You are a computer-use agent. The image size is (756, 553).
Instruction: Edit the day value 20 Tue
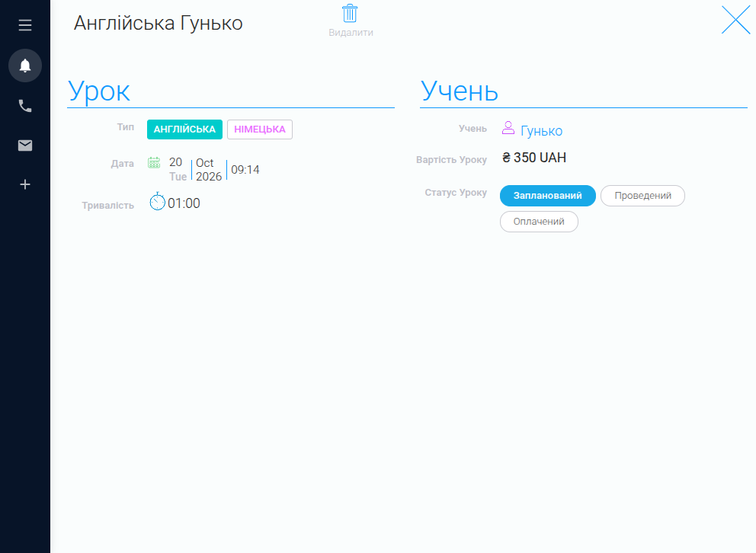178,170
